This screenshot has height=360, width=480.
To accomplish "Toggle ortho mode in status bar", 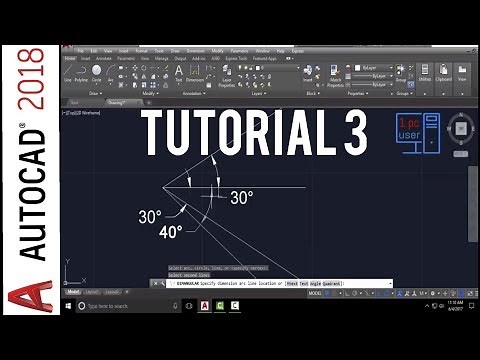I will click(x=347, y=293).
